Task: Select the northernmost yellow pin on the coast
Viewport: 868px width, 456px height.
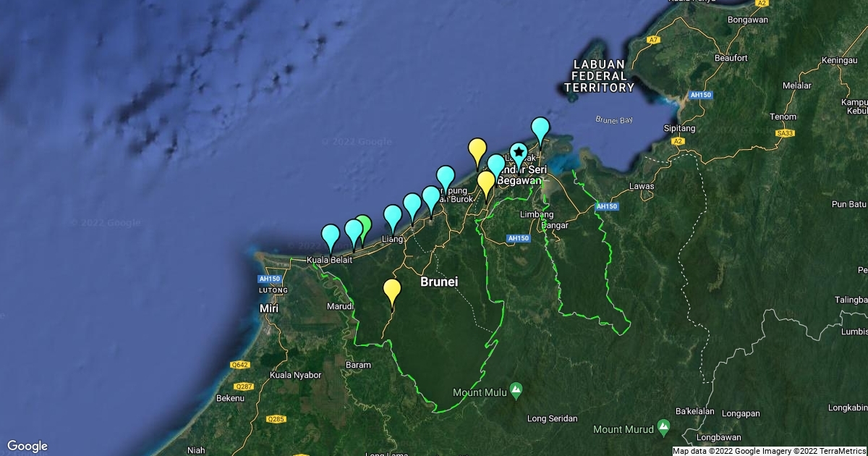Action: pyautogui.click(x=477, y=149)
